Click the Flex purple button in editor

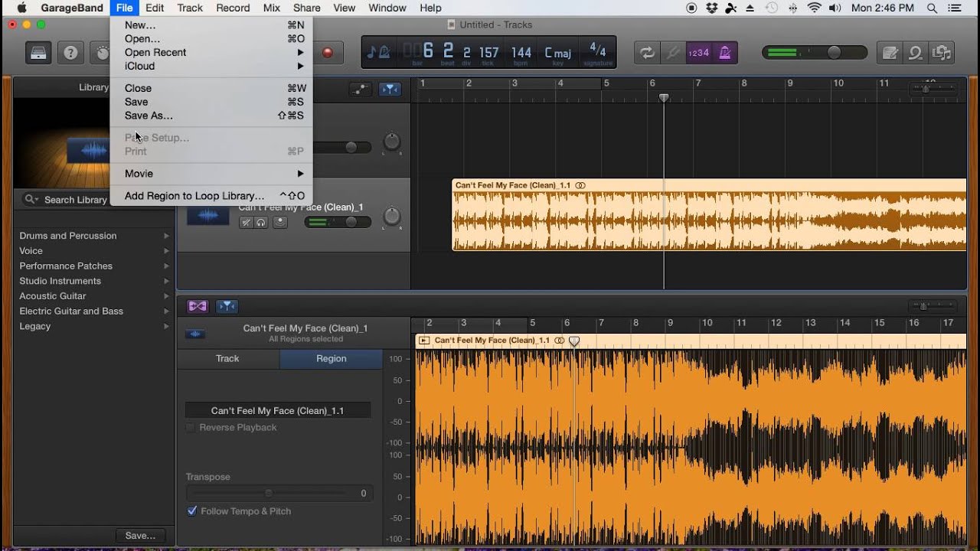coord(198,306)
